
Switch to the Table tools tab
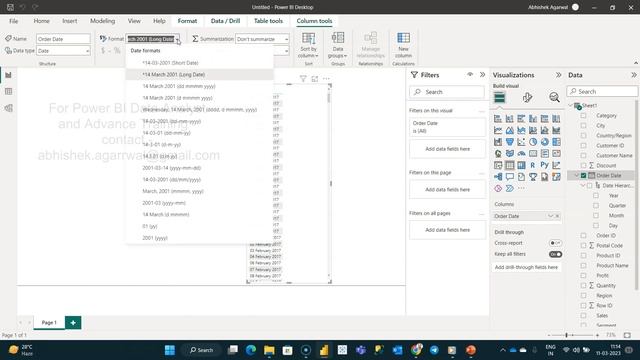[268, 21]
